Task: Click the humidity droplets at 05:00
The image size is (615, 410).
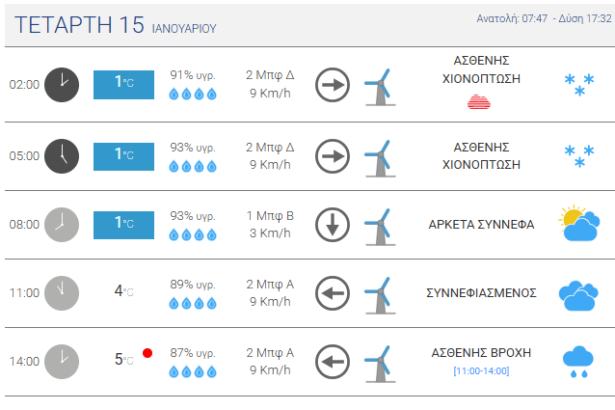Action: click(192, 165)
